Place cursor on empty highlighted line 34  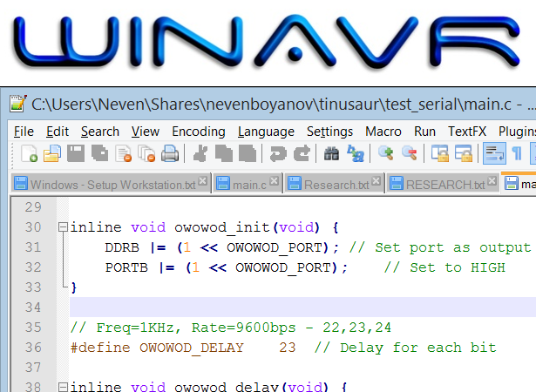coord(303,307)
